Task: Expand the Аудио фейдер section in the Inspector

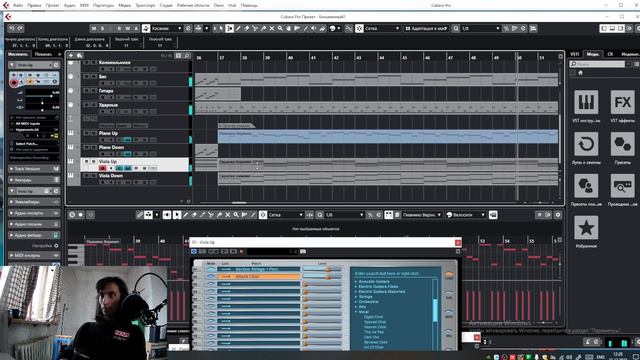Action: 34,235
